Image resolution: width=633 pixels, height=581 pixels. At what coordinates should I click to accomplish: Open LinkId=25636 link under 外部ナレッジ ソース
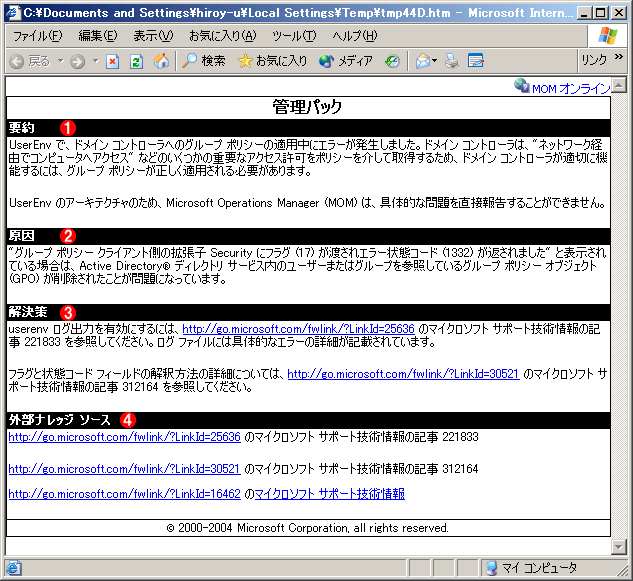124,437
